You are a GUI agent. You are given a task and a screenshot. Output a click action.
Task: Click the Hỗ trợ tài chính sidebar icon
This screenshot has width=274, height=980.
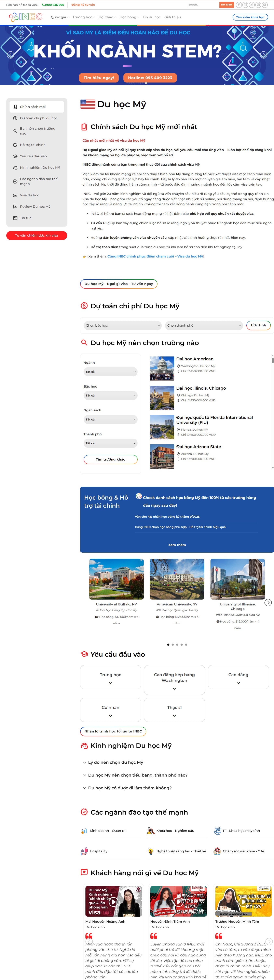pos(15,145)
